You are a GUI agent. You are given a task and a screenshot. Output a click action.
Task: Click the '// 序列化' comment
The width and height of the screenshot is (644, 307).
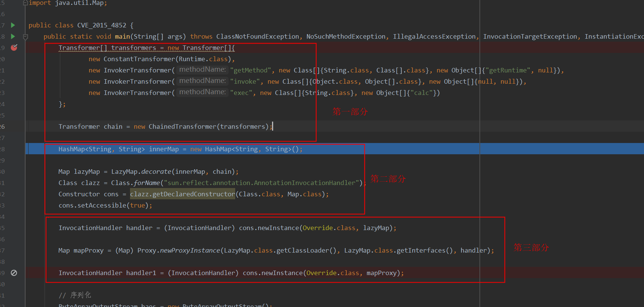pyautogui.click(x=75, y=295)
